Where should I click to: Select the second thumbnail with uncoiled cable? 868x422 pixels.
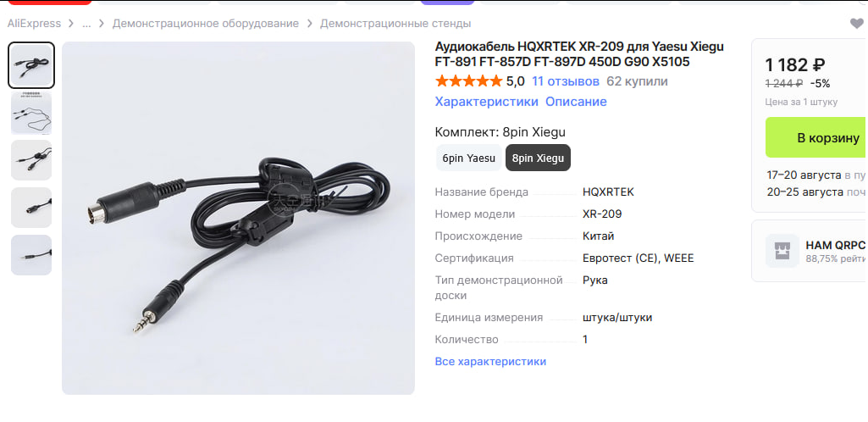31,113
